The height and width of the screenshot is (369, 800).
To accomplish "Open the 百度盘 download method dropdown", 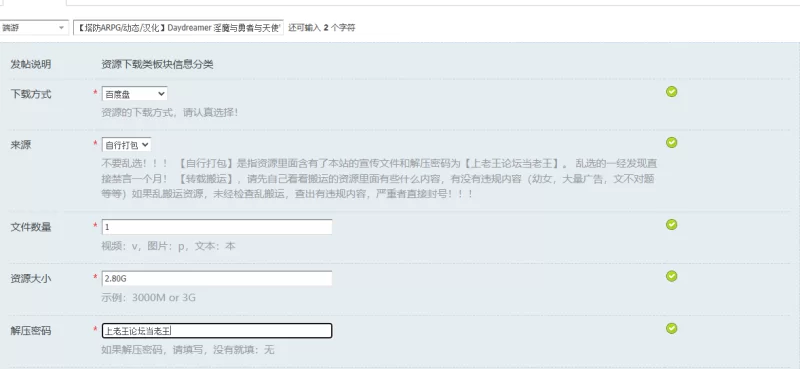I will pos(135,94).
